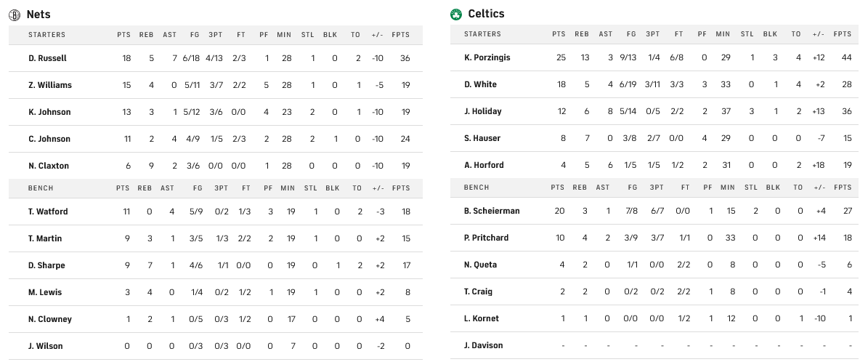
Task: Click the Celtics team logo icon
Action: click(x=456, y=14)
